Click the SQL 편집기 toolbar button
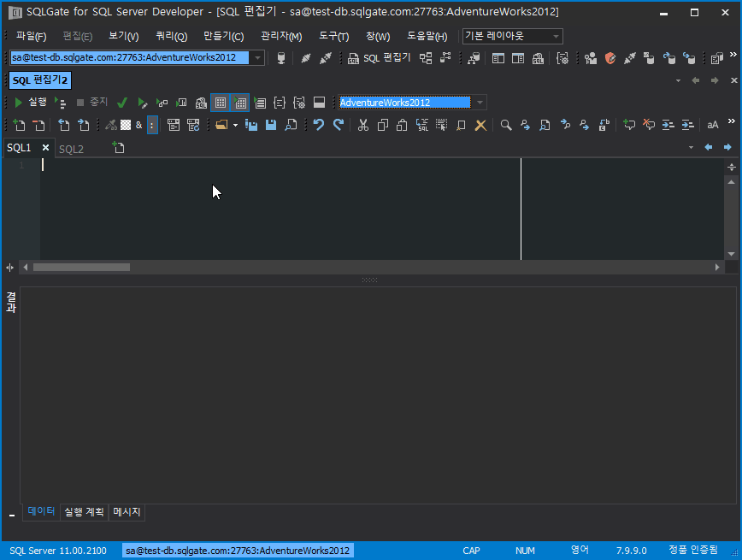Viewport: 742px width, 560px height. coord(379,58)
